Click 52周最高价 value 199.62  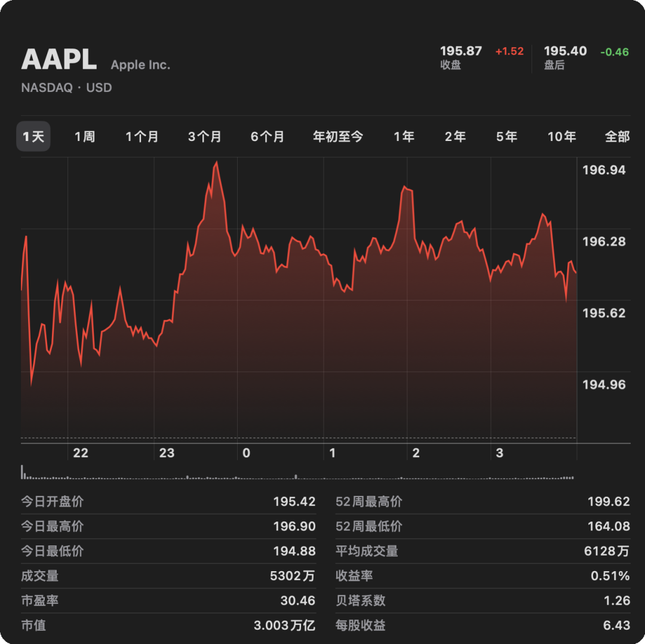tap(609, 502)
